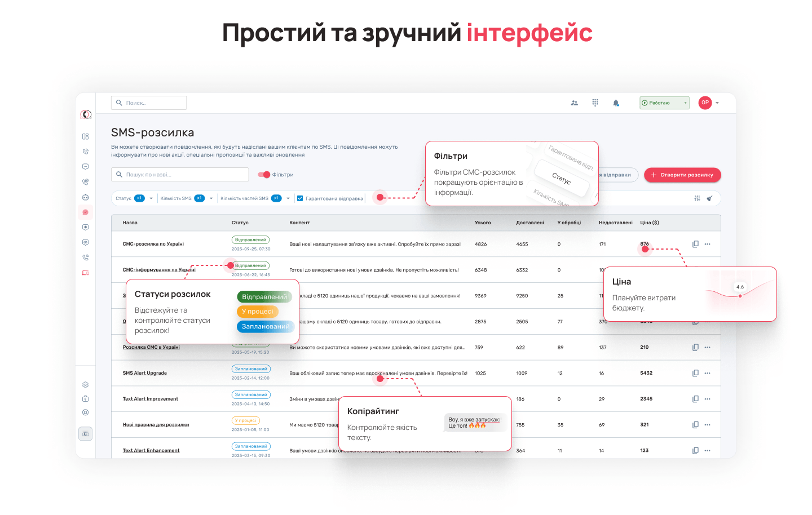
Task: Click the 'x1' badge on 'Статус' filter
Action: tap(139, 198)
